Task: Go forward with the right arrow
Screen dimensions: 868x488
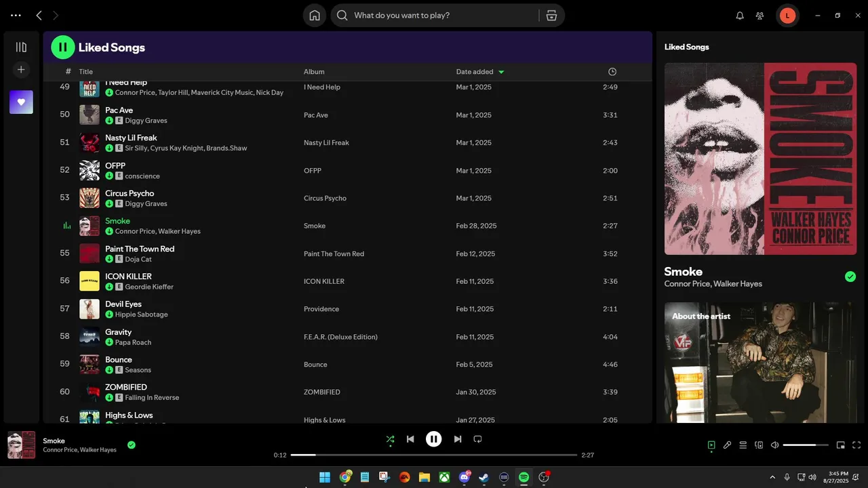Action: click(56, 16)
